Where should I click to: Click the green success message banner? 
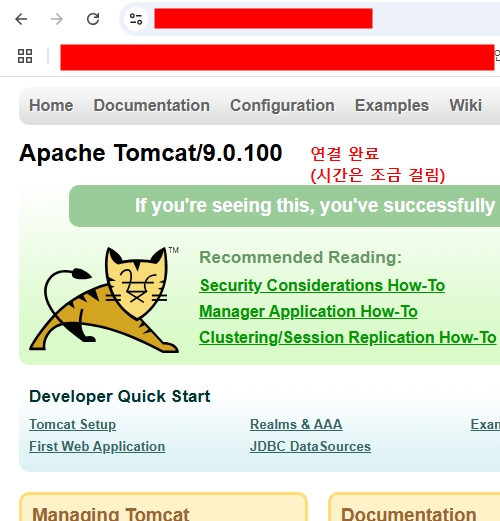coord(284,206)
